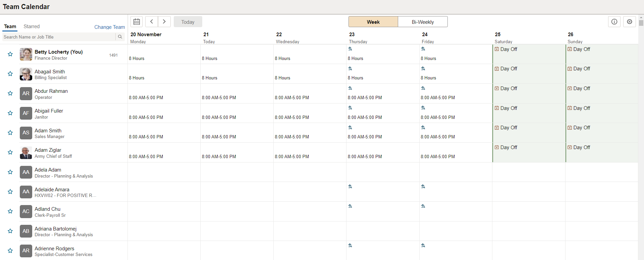Click the Change Team link
This screenshot has width=644, height=260.
click(x=109, y=27)
